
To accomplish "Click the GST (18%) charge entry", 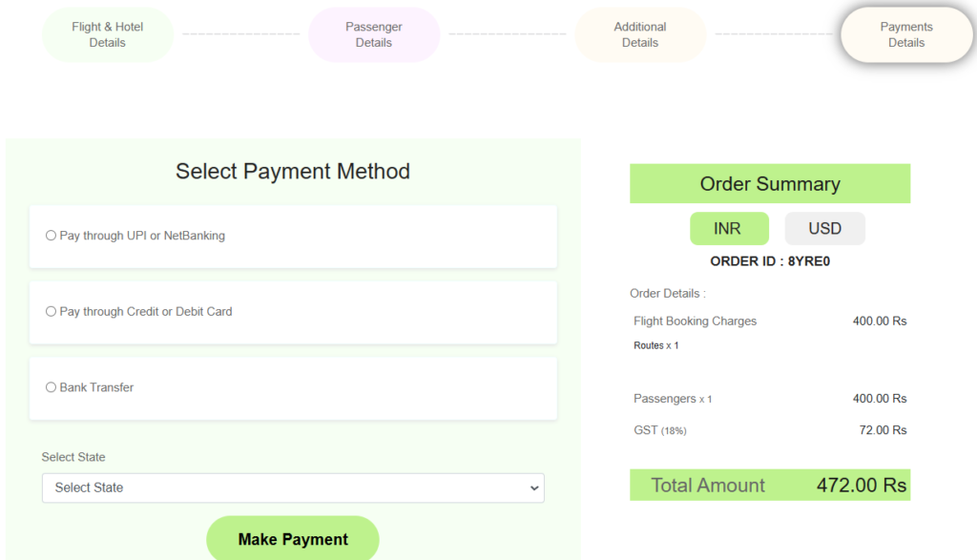I will point(659,430).
